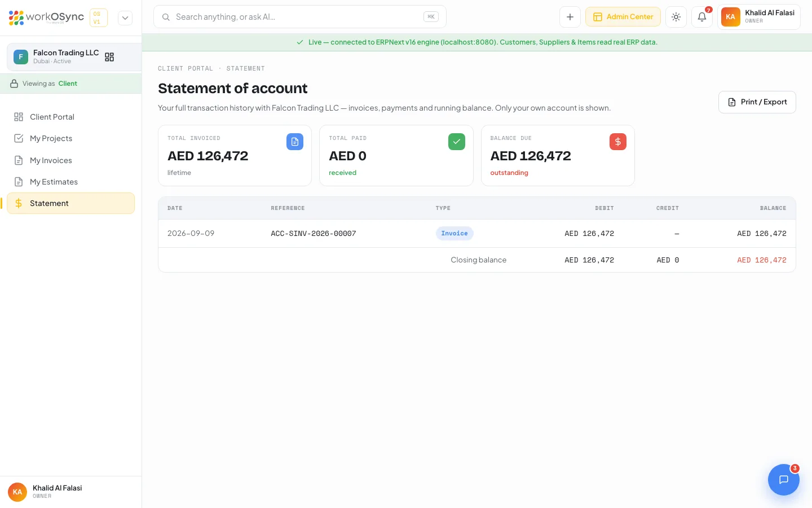Click the My Estimates document icon
This screenshot has height=508, width=812.
click(19, 182)
